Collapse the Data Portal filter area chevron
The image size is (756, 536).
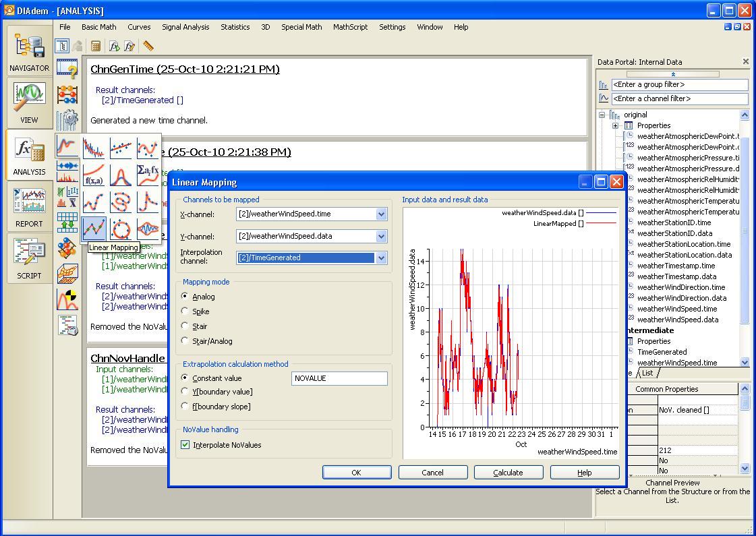[673, 74]
